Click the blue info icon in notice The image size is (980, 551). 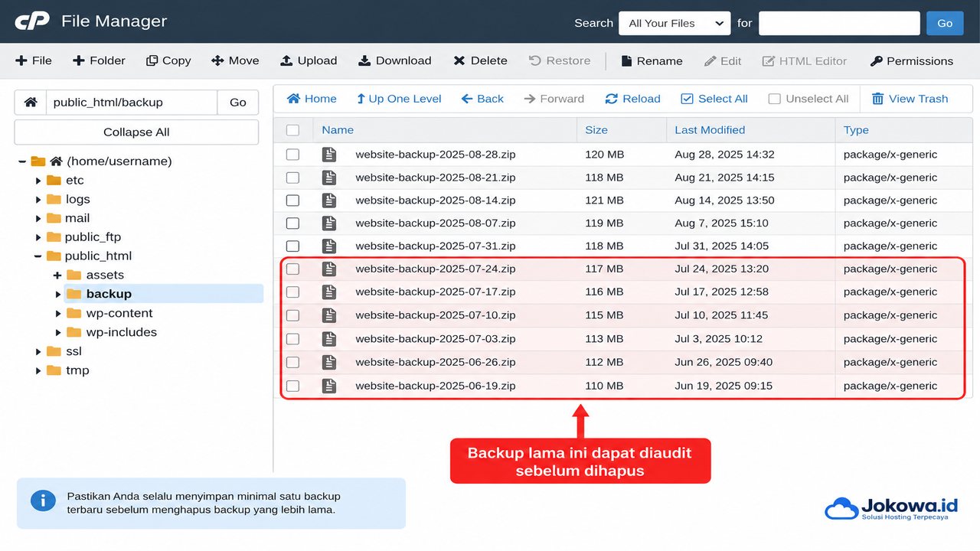43,500
